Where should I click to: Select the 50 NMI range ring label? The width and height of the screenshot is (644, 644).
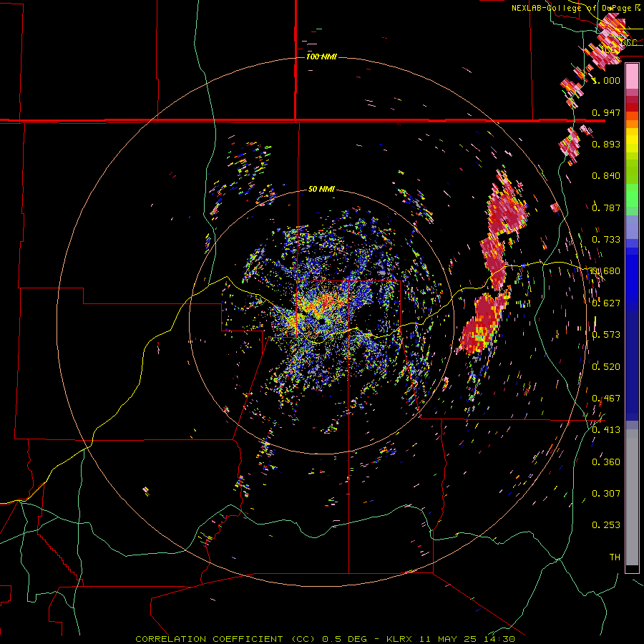click(321, 189)
